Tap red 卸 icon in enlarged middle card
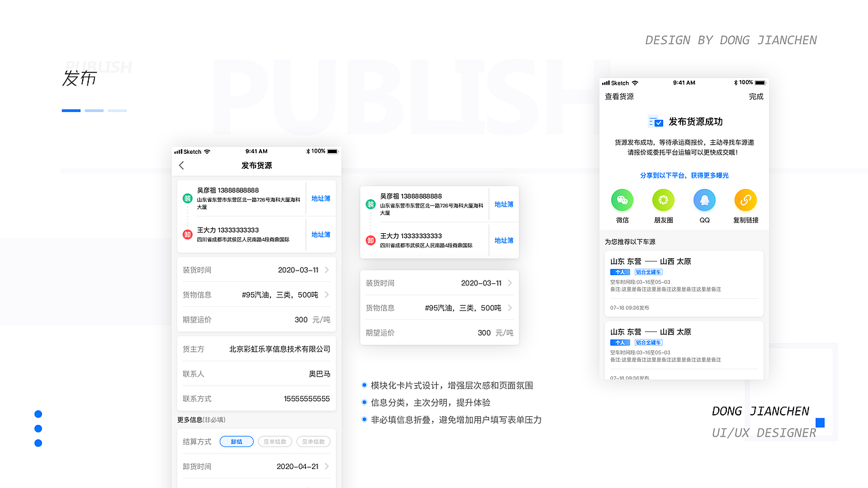 (370, 241)
